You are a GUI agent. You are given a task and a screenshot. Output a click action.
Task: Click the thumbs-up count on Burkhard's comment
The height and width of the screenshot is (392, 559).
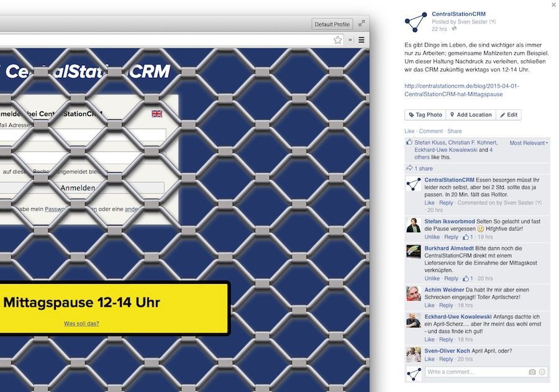[468, 278]
